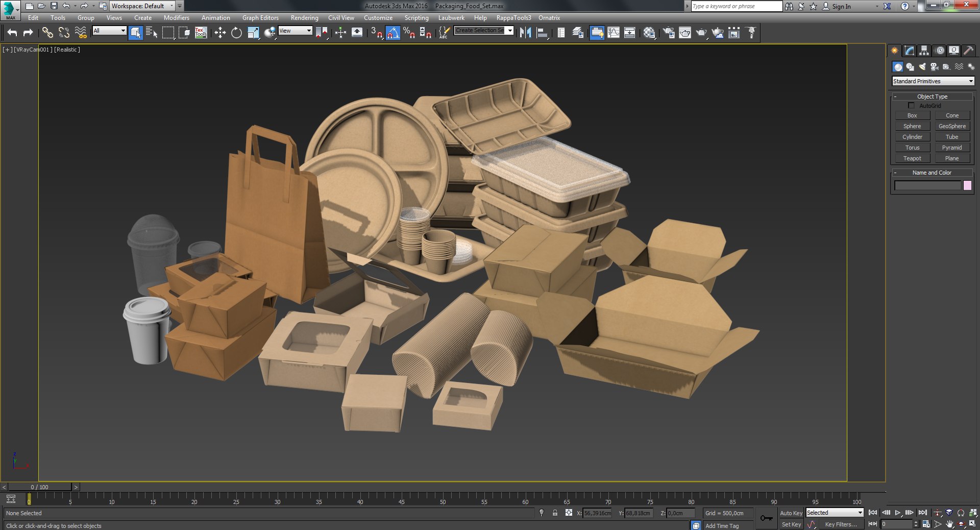Viewport: 980px width, 530px height.
Task: Enable the AutoGrid checkbox
Action: tap(911, 106)
